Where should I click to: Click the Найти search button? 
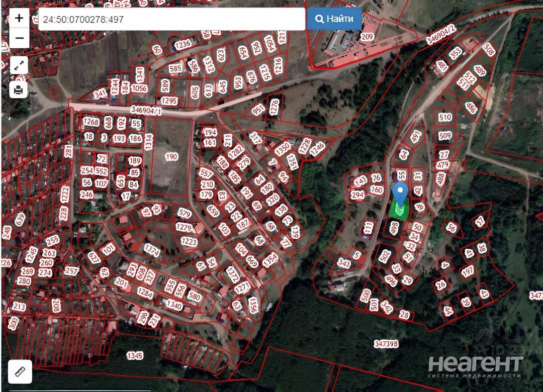point(334,19)
